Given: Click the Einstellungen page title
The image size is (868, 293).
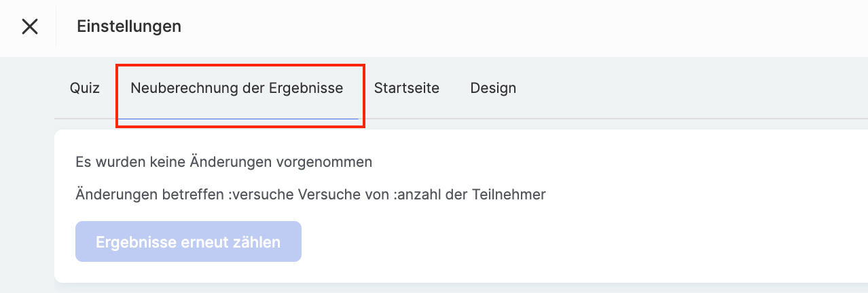Looking at the screenshot, I should (x=129, y=26).
